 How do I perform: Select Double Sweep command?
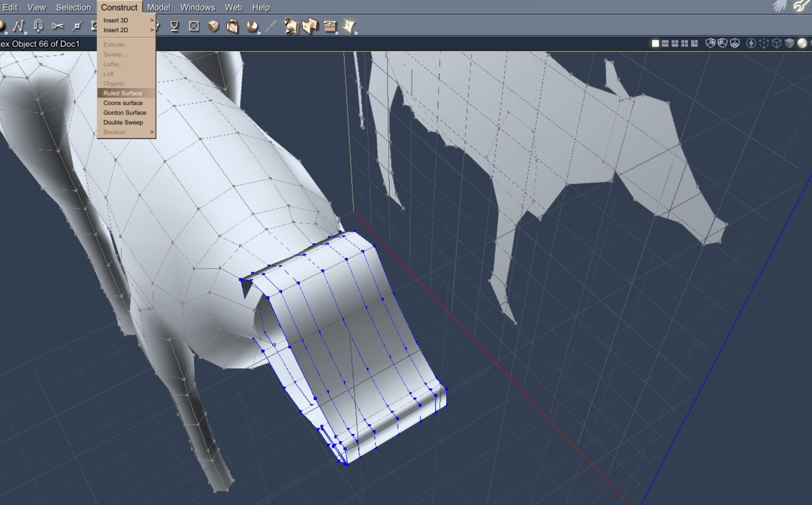tap(123, 122)
